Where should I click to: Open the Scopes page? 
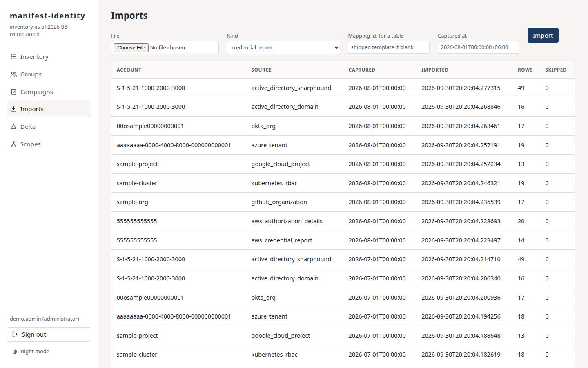point(49,144)
